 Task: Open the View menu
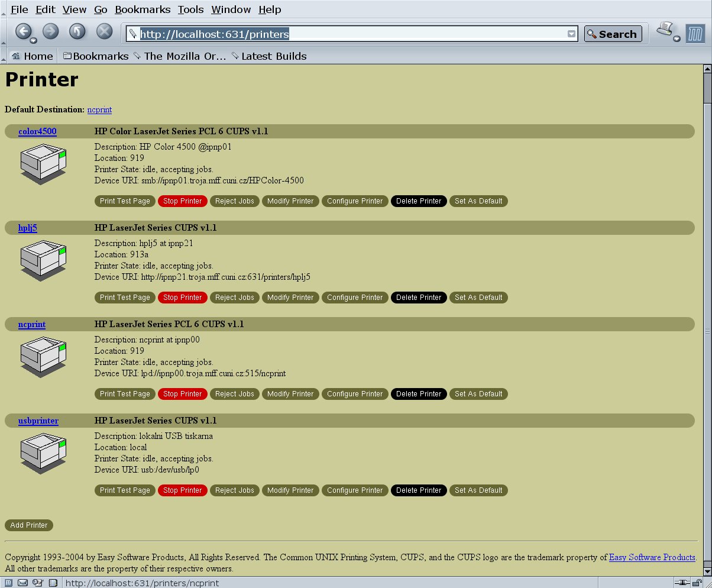pyautogui.click(x=74, y=9)
